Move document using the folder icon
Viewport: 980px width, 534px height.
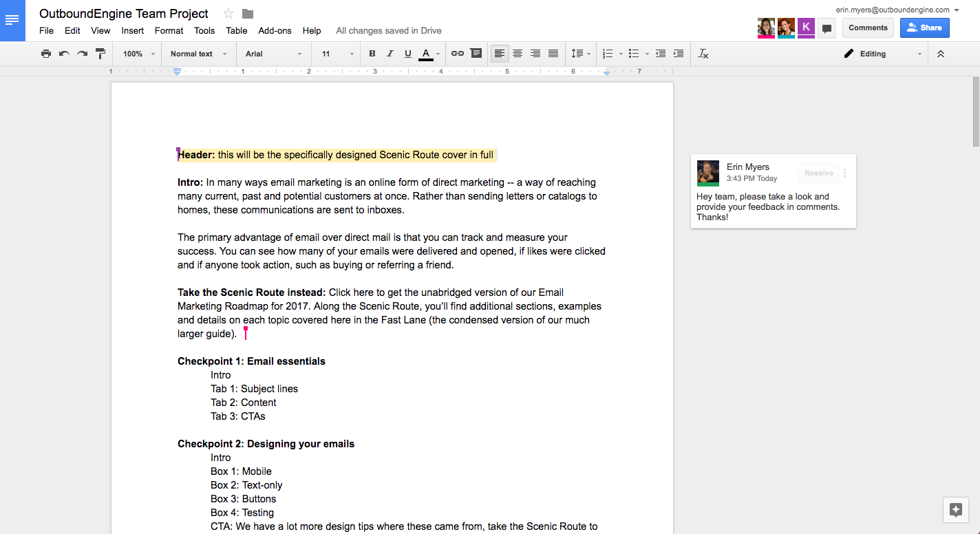(248, 14)
